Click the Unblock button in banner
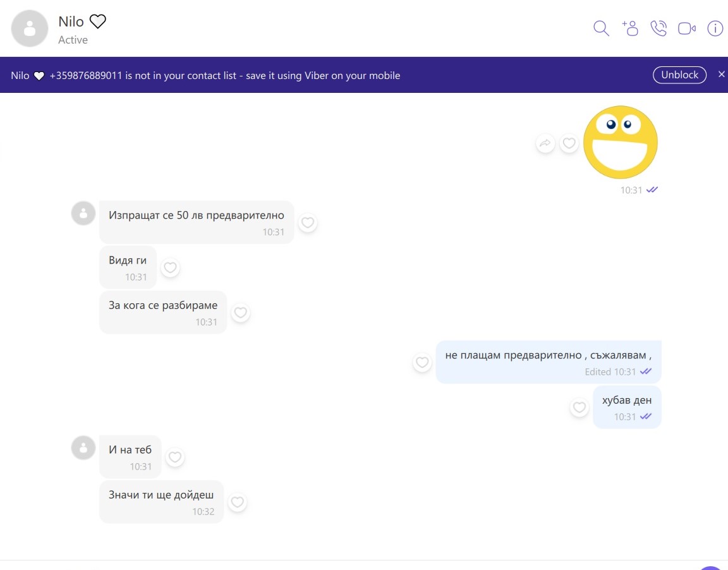 point(679,75)
